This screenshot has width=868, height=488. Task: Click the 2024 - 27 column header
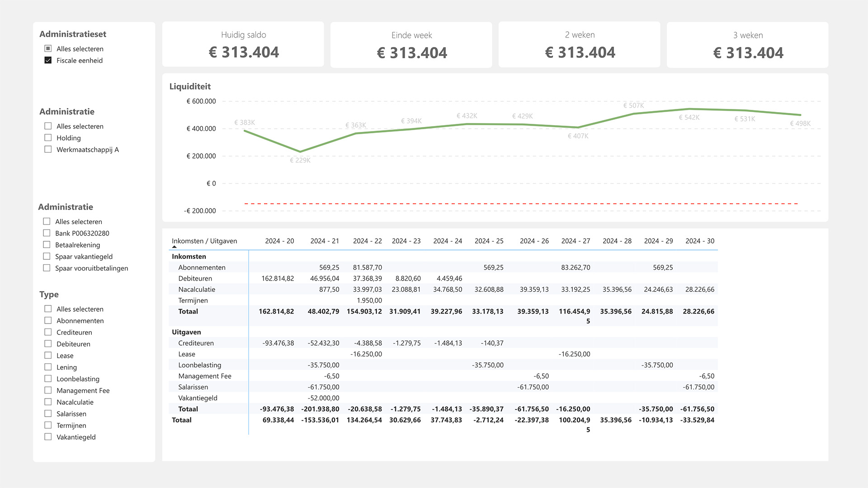click(x=575, y=241)
